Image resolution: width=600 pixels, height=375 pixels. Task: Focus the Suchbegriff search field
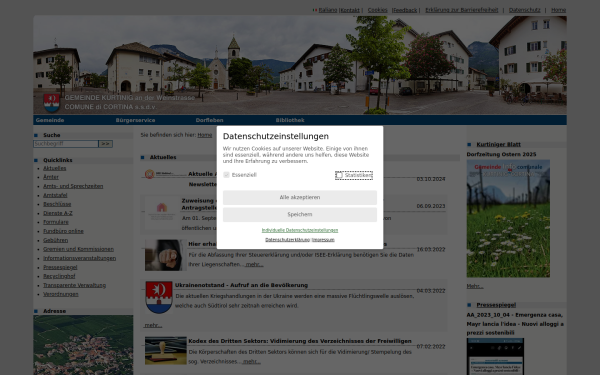(66, 144)
